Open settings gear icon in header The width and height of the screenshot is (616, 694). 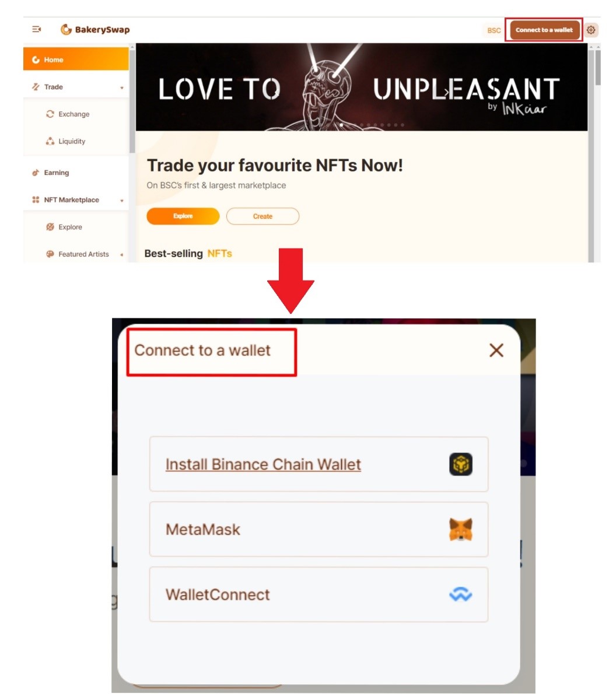click(591, 30)
